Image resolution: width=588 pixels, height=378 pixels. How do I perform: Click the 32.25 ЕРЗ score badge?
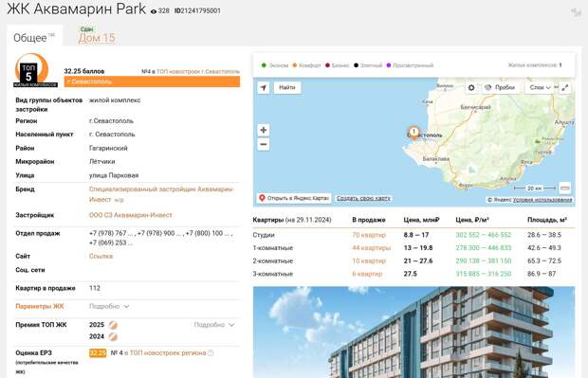tap(98, 353)
